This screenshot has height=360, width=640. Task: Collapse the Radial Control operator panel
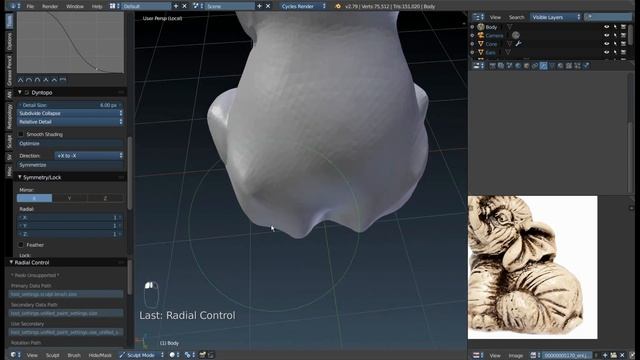[x=11, y=262]
